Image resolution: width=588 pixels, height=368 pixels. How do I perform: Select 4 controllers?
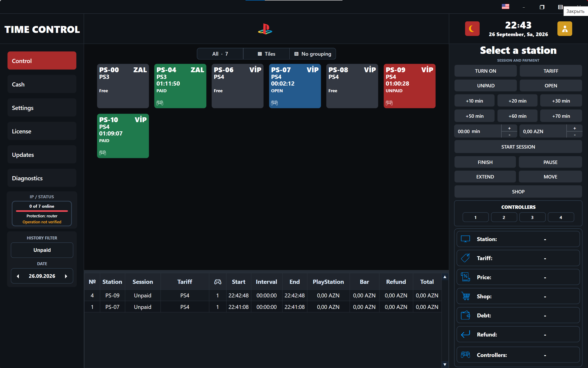[x=561, y=217]
